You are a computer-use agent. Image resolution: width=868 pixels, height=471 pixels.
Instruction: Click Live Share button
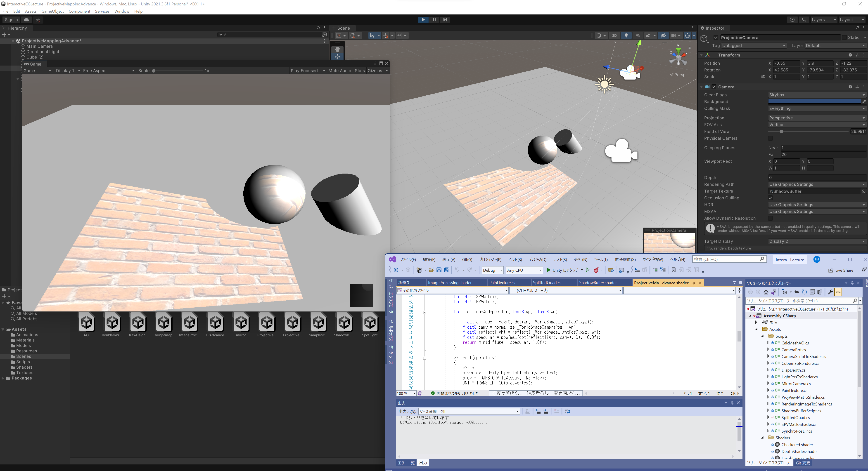tap(841, 270)
